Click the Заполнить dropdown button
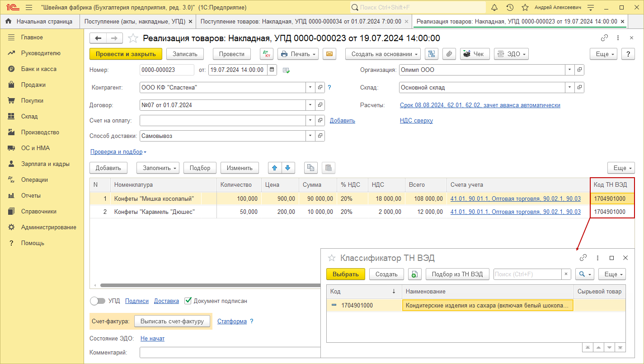Screen dimensions: 644x364 coord(158,168)
